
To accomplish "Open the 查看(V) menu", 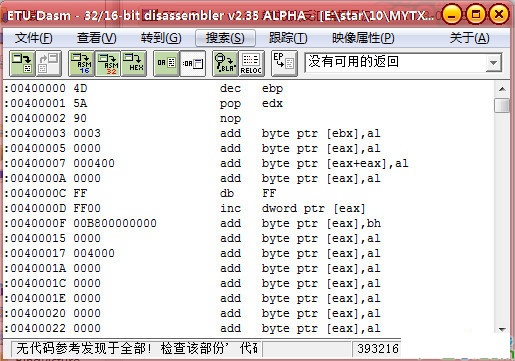I will tap(97, 38).
